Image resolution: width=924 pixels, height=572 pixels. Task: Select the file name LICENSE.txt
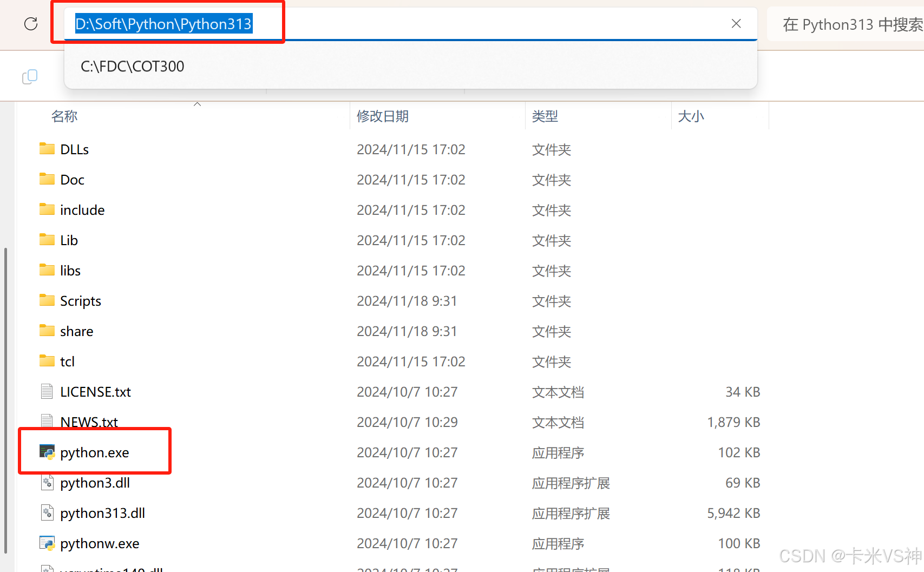point(96,392)
